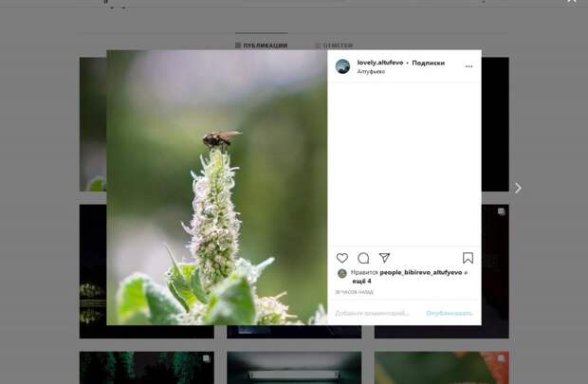The width and height of the screenshot is (588, 384).
Task: Click the fly on flower photo
Action: coord(217,187)
